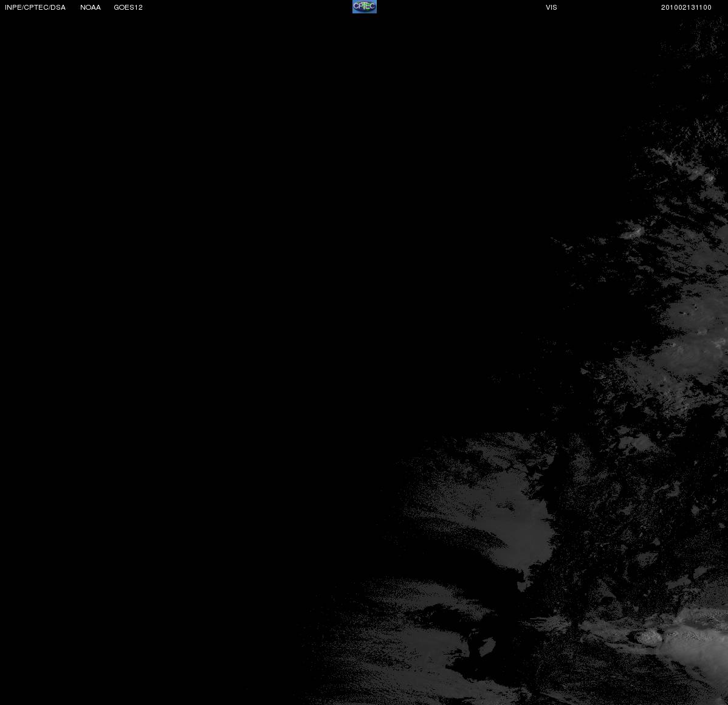Click the 201002131100 timestamp

click(686, 7)
